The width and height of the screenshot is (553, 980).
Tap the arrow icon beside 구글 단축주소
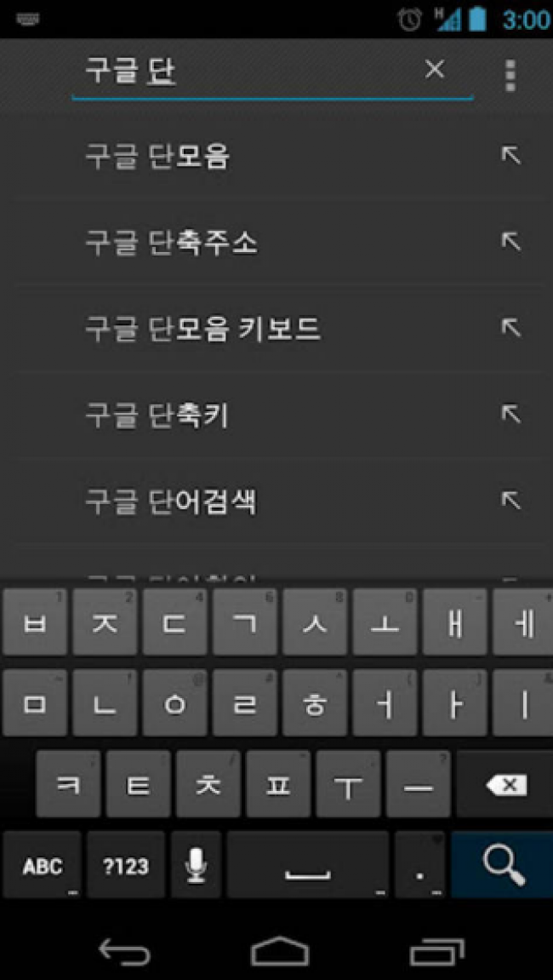click(x=511, y=241)
